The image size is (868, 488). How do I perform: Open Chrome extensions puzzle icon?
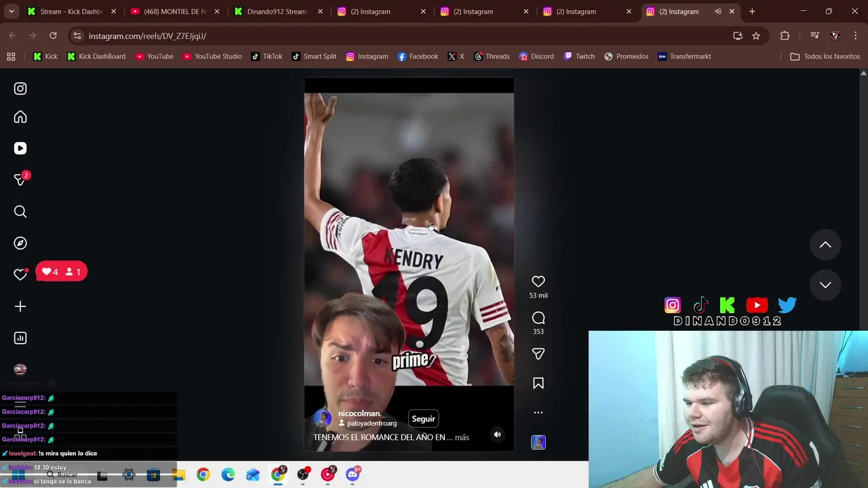point(785,36)
